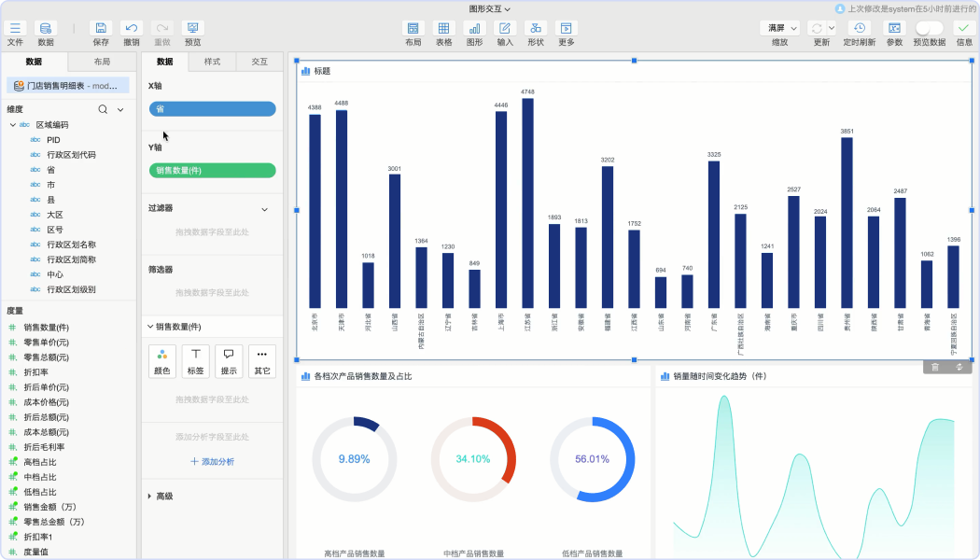The image size is (980, 560).
Task: Click the Undo icon
Action: 132,29
